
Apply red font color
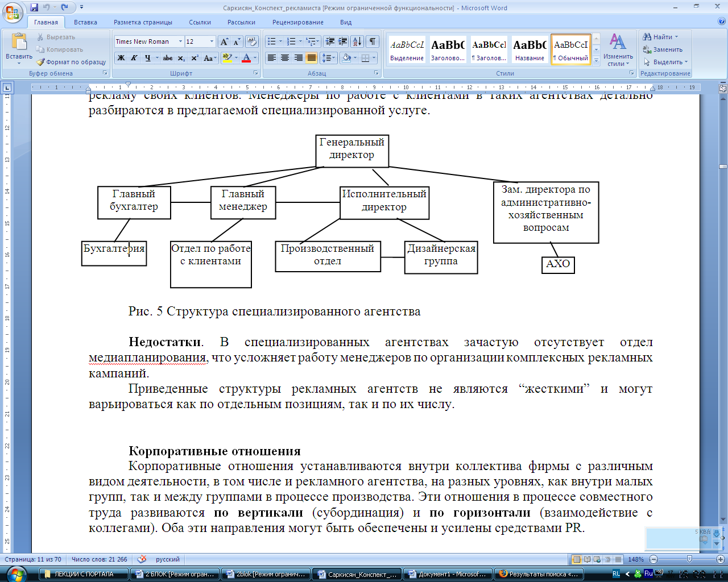(246, 58)
